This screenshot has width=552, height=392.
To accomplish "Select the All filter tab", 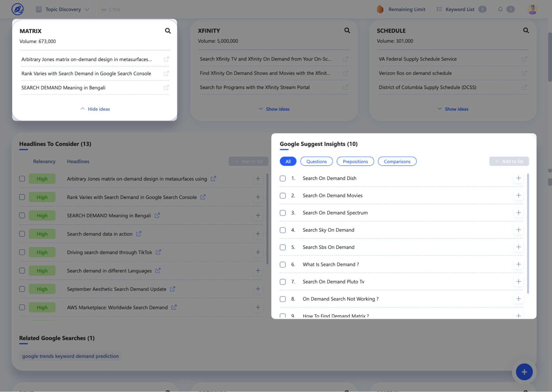I will click(288, 161).
